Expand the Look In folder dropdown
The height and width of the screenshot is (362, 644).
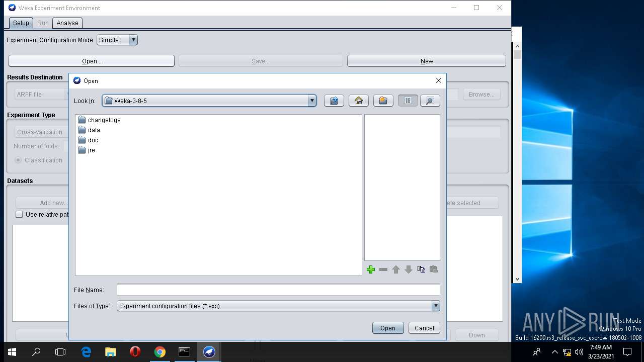[312, 101]
